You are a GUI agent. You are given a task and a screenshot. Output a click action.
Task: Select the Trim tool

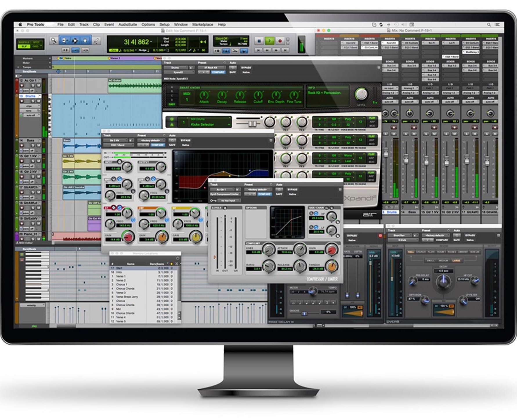point(64,41)
